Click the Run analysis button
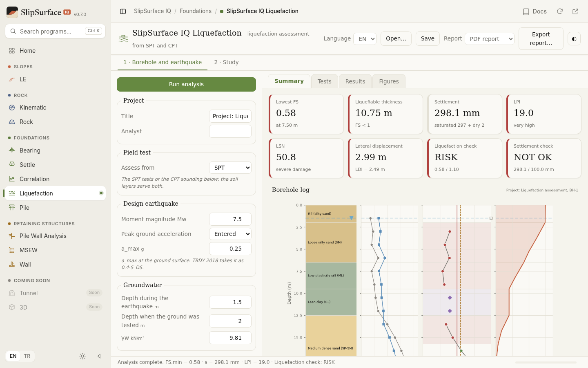The width and height of the screenshot is (588, 368). tap(186, 84)
